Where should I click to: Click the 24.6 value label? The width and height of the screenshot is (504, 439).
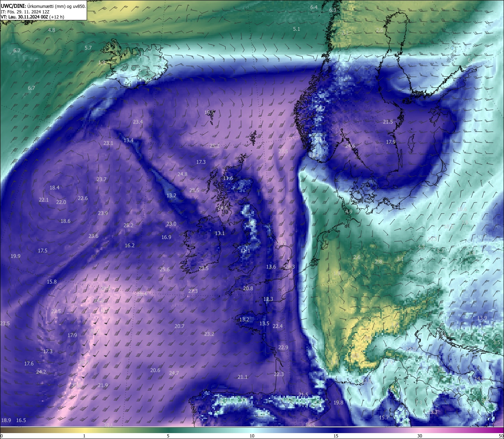[x=350, y=146]
